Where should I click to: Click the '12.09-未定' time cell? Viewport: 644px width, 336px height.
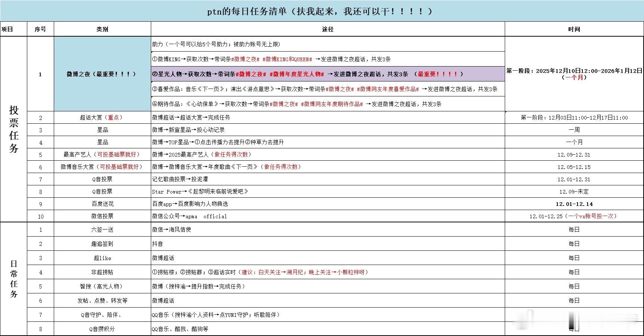tap(574, 191)
